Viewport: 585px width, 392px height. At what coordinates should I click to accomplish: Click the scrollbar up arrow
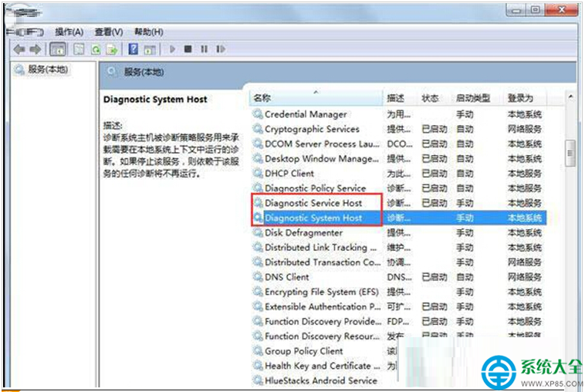570,97
